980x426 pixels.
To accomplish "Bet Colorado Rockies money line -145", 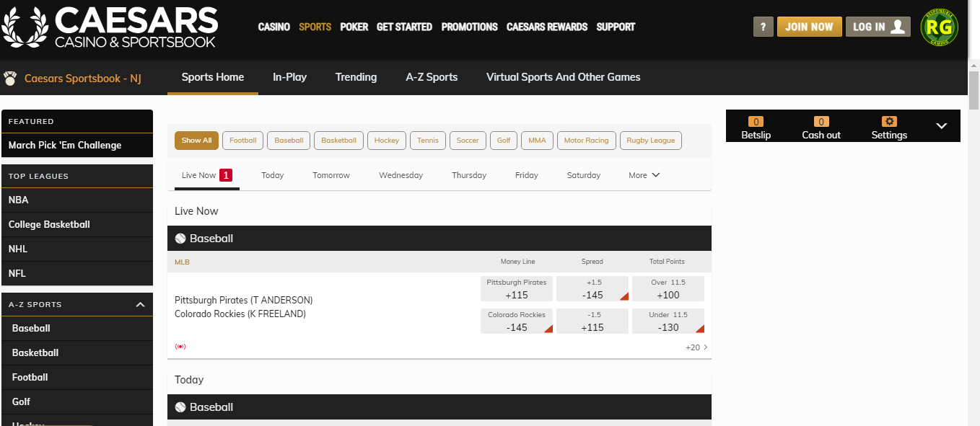I will tap(517, 321).
